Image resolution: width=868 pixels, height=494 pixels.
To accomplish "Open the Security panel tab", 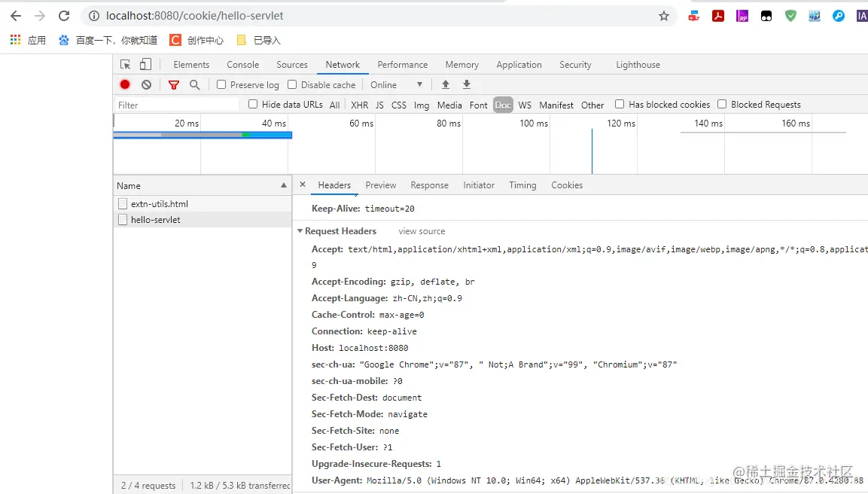I will tap(576, 65).
